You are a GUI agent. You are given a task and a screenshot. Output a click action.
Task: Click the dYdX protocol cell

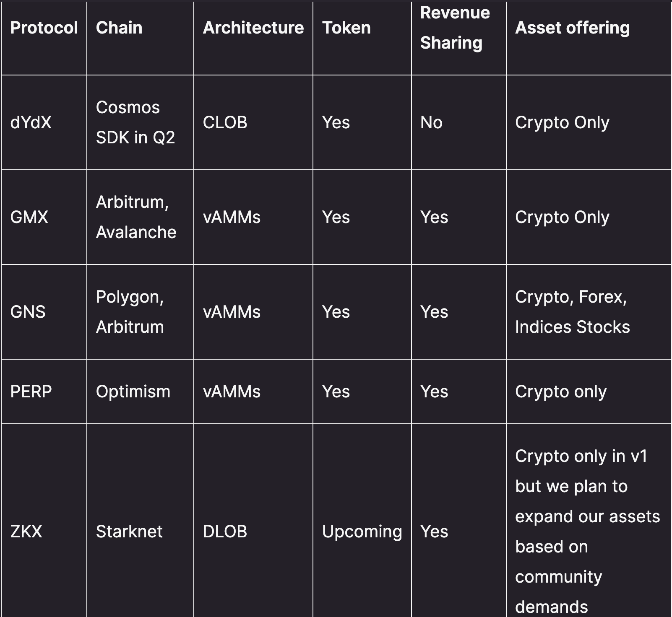[x=31, y=122]
